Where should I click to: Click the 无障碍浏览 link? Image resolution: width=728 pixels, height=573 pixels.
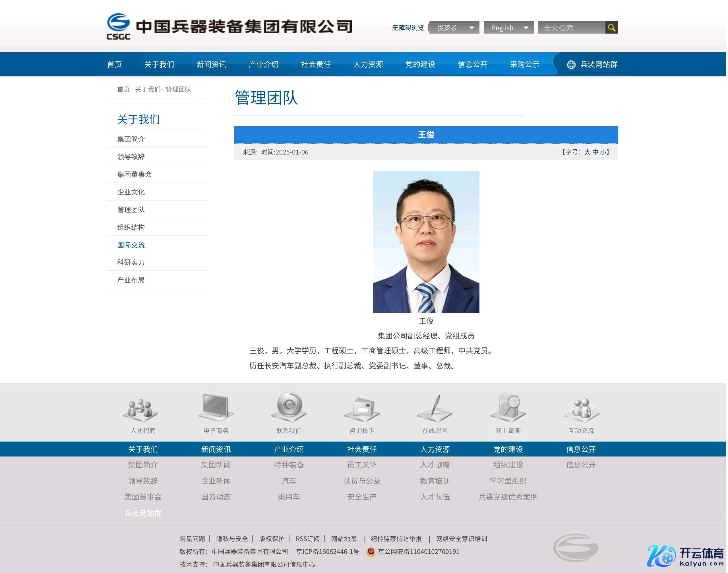409,28
